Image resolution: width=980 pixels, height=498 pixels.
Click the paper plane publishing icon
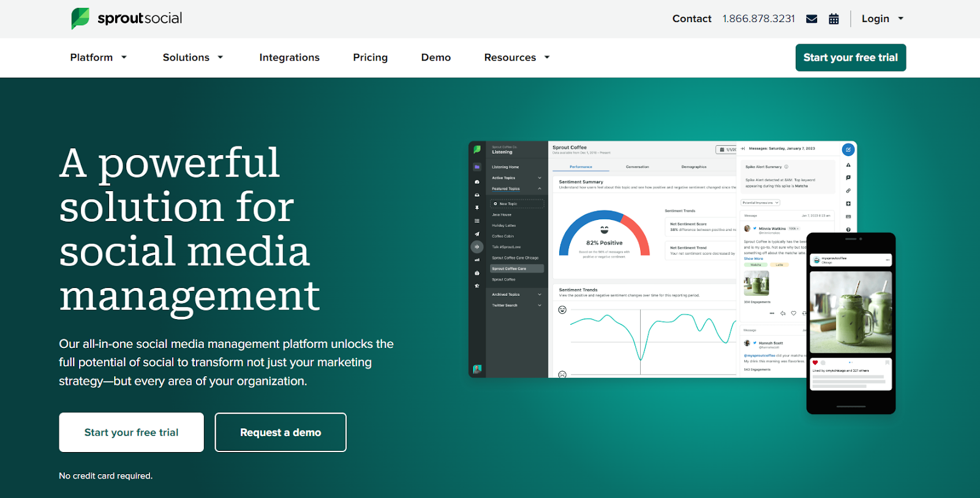pos(477,234)
